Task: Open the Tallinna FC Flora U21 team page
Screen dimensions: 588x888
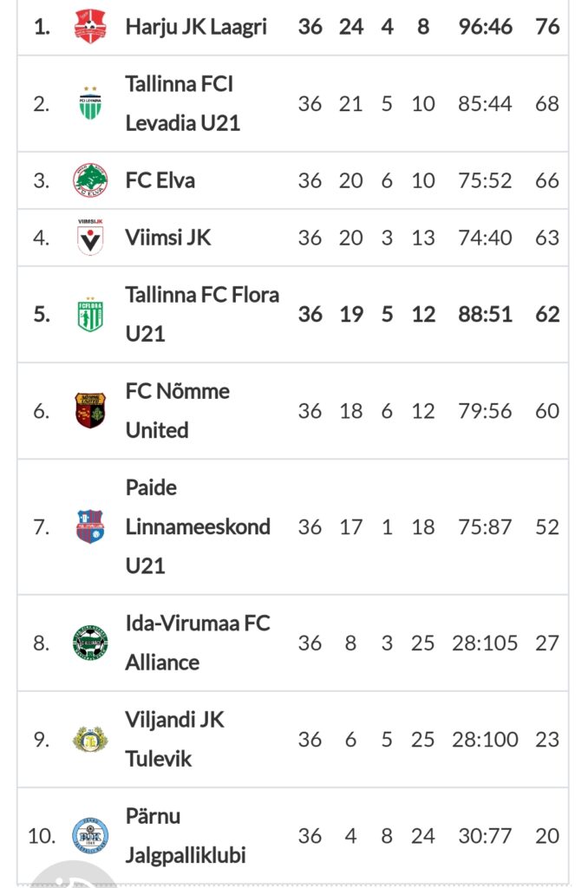Action: click(202, 314)
